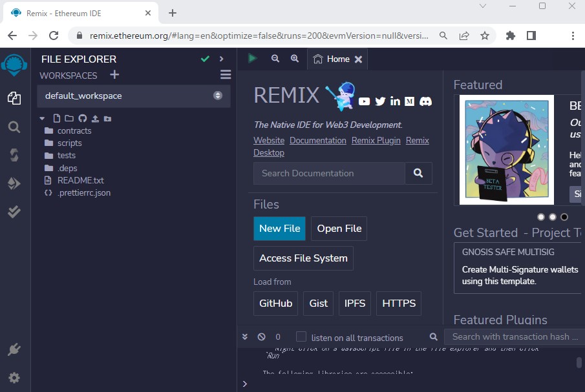The image size is (585, 392).
Task: Click the upload folder icon
Action: pos(108,119)
